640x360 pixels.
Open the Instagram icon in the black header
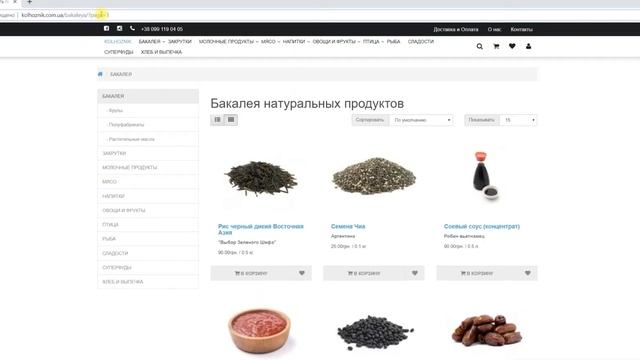119,29
